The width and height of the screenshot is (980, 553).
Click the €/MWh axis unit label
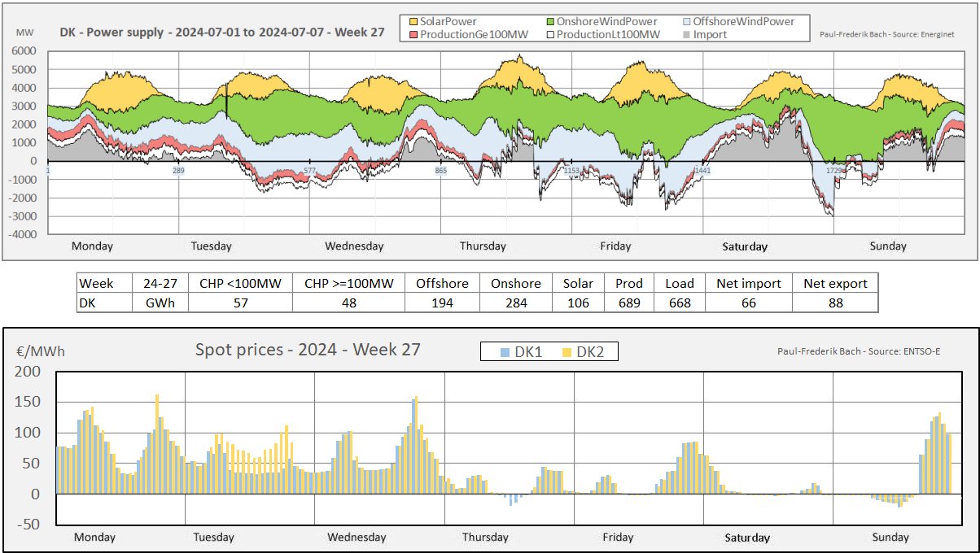click(x=41, y=351)
